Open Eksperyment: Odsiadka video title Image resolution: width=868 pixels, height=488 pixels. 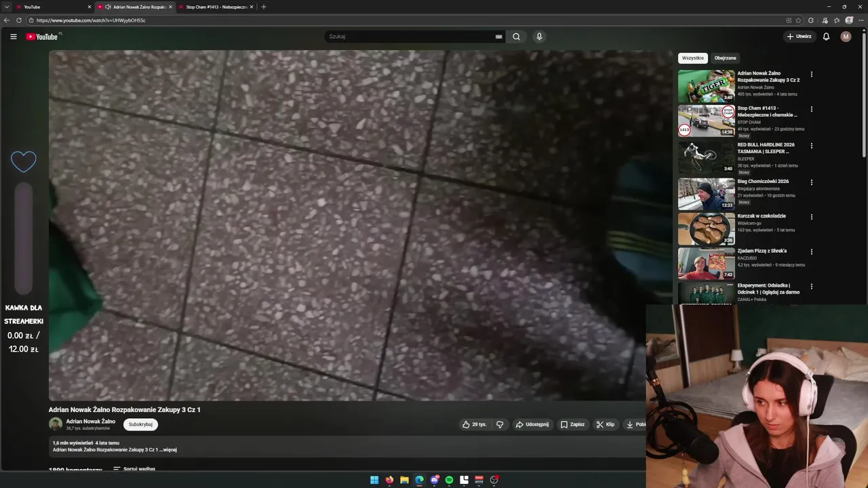point(768,289)
